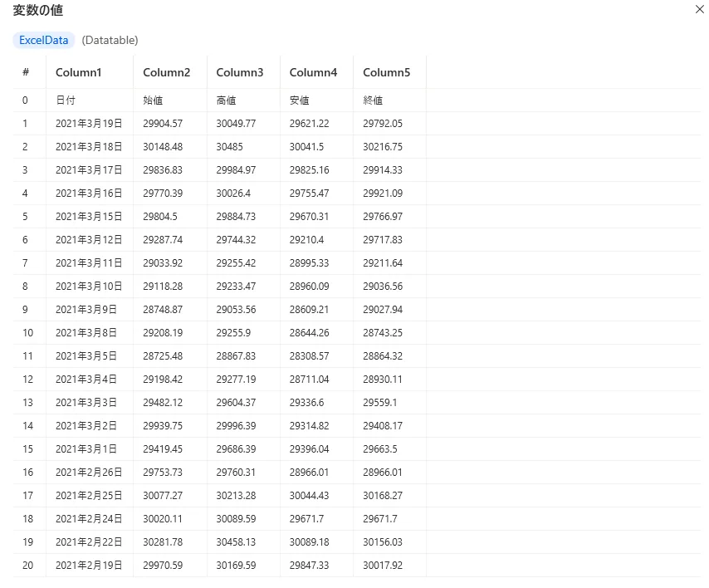Select the cell showing 29914.33
This screenshot has width=709, height=588.
pyautogui.click(x=382, y=170)
